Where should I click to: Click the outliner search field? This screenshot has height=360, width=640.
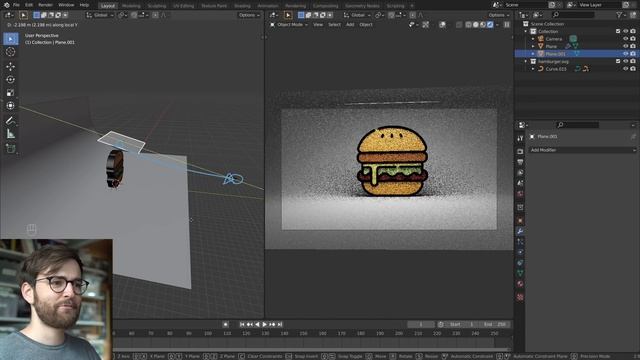click(x=573, y=15)
